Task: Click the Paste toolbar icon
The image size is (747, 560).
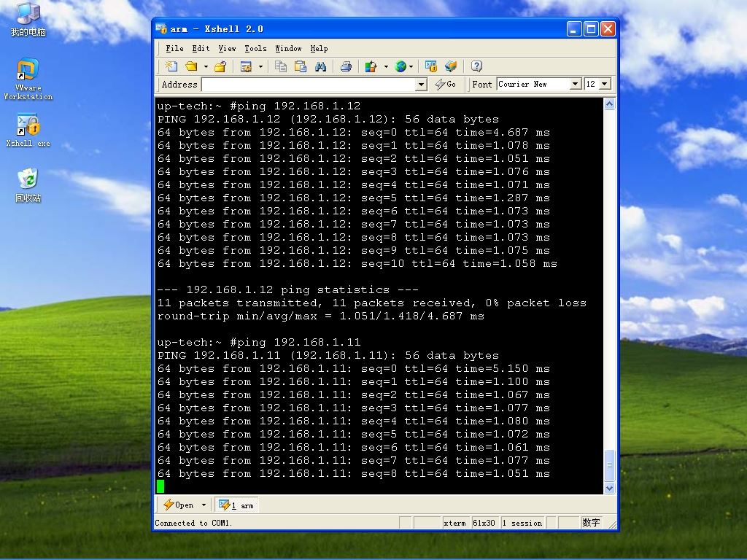Action: pyautogui.click(x=301, y=66)
